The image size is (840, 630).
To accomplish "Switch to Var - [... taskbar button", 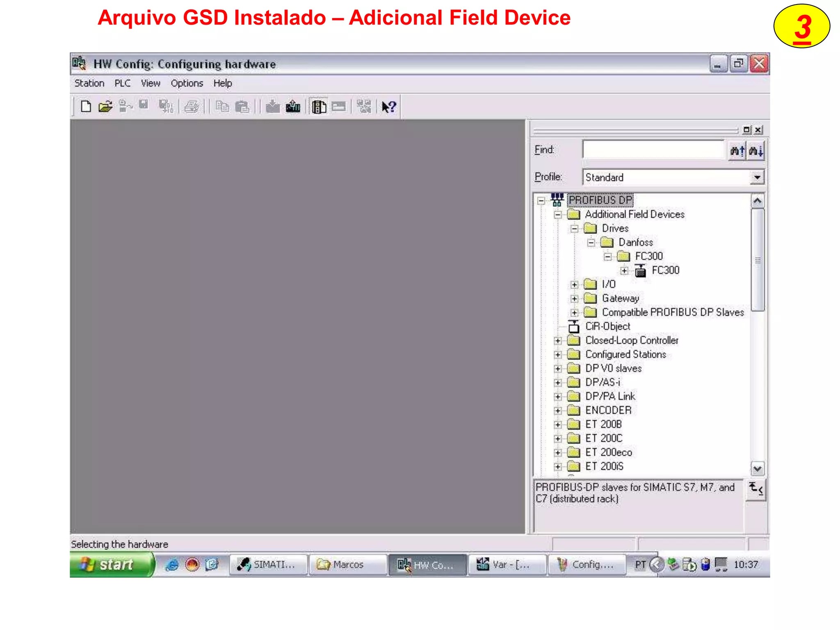I will [507, 565].
